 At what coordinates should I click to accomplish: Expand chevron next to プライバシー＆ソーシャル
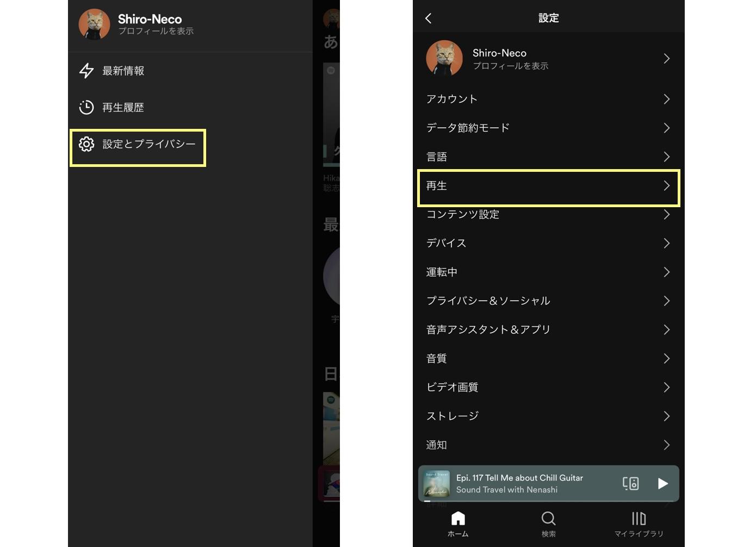pos(667,301)
